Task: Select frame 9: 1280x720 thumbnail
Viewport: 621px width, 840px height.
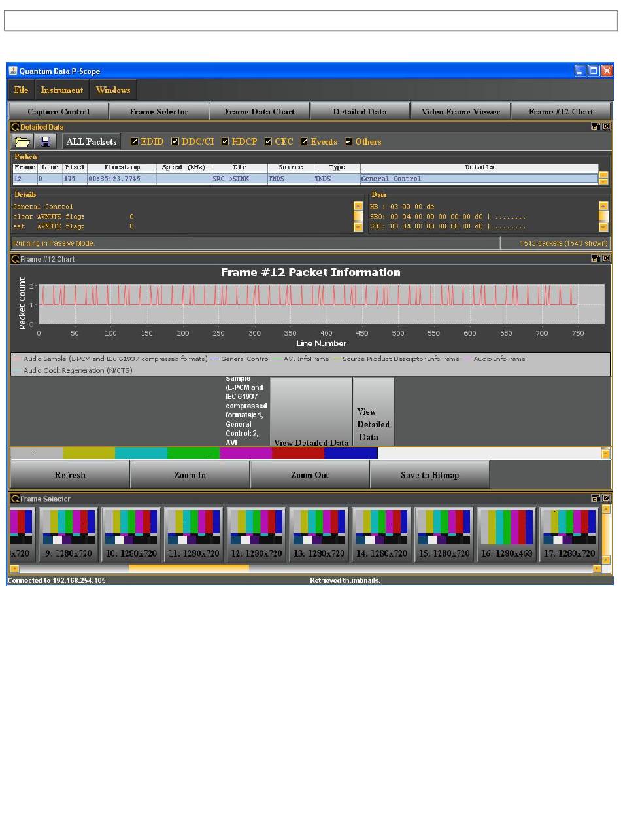Action: pyautogui.click(x=69, y=534)
